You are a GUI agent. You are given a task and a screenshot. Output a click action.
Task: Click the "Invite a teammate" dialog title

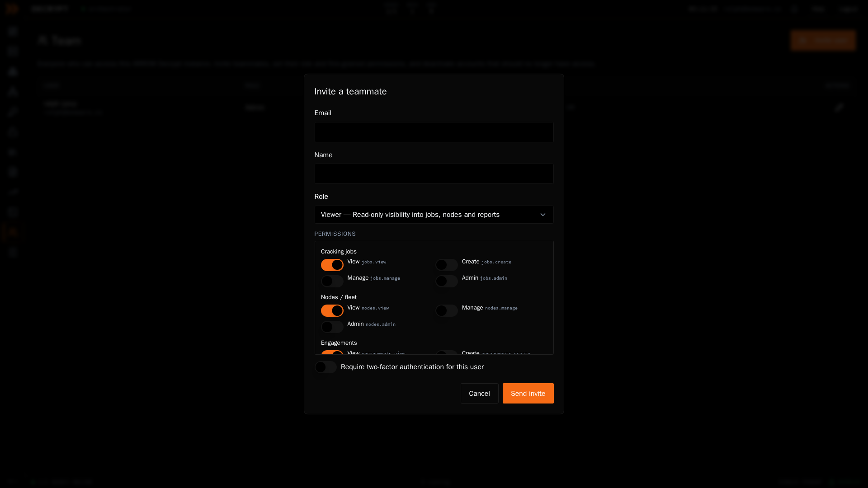[350, 91]
